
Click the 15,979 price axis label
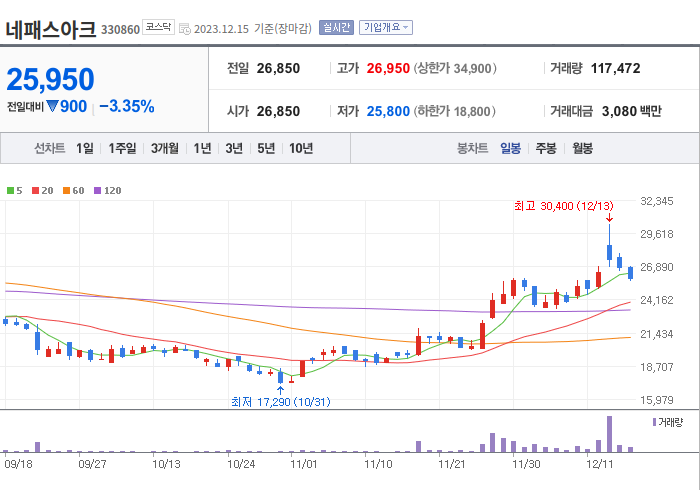tap(656, 400)
